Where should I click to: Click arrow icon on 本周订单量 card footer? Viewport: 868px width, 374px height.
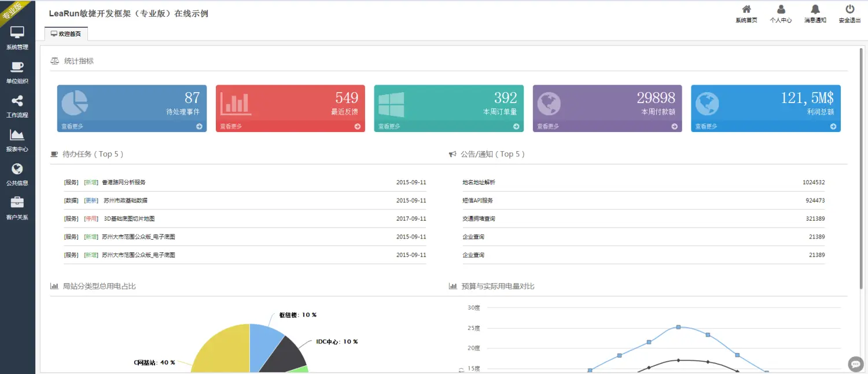516,126
